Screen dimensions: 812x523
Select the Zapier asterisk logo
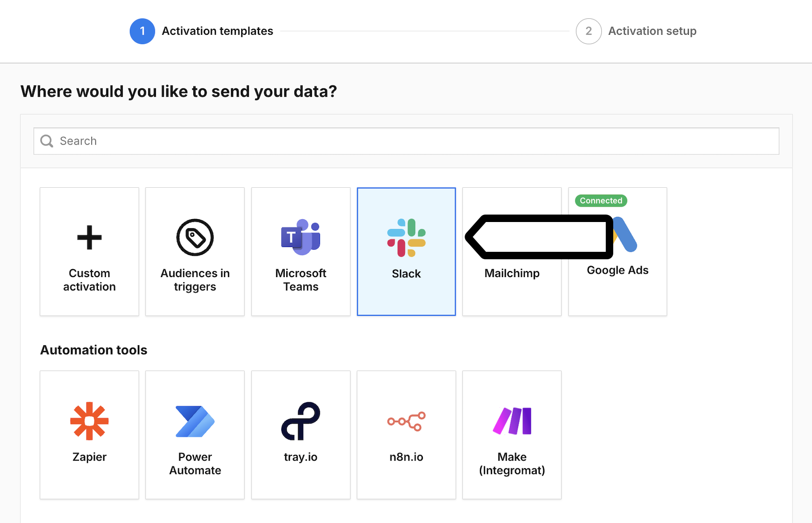pyautogui.click(x=89, y=421)
